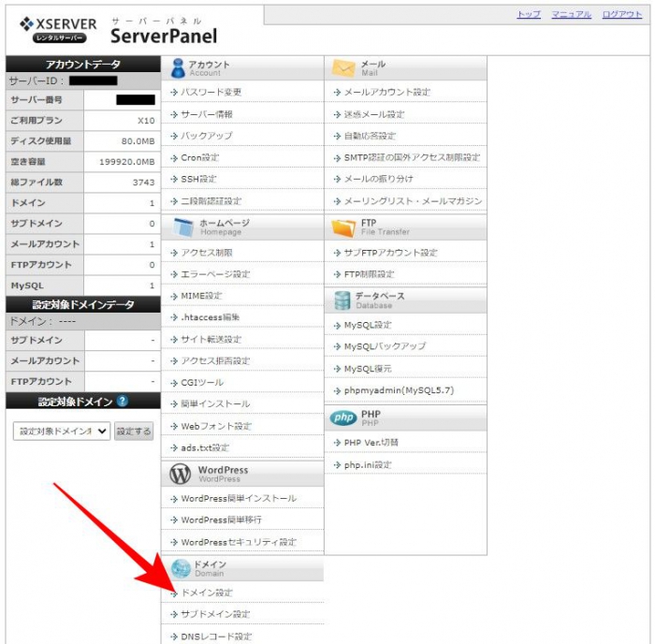Click the Domain globe icon
Image resolution: width=655 pixels, height=644 pixels.
181,568
